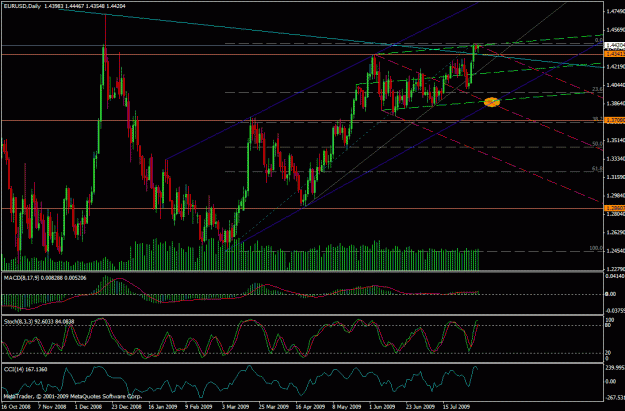Click the 1.3864 price axis value
625x411 pixels.
(615, 103)
